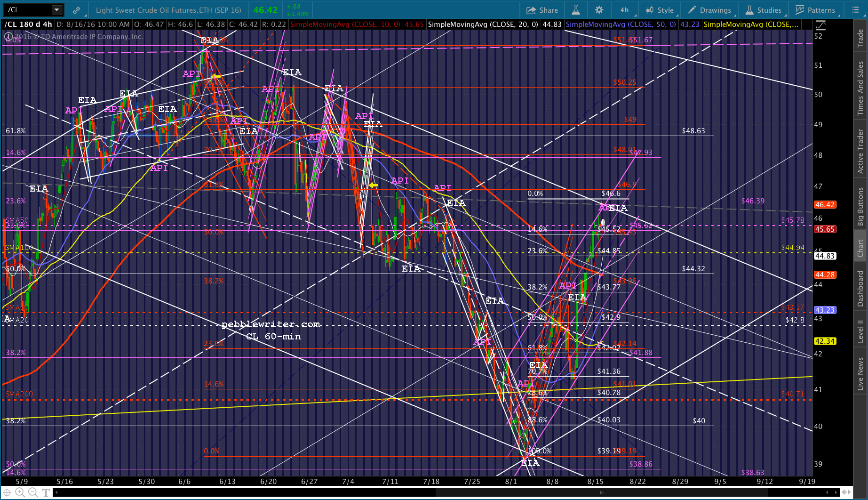Viewport: 868px width, 500px height.
Task: Click SimpleMovingAvg (CLOSE, 10, 0) label
Action: click(x=345, y=24)
